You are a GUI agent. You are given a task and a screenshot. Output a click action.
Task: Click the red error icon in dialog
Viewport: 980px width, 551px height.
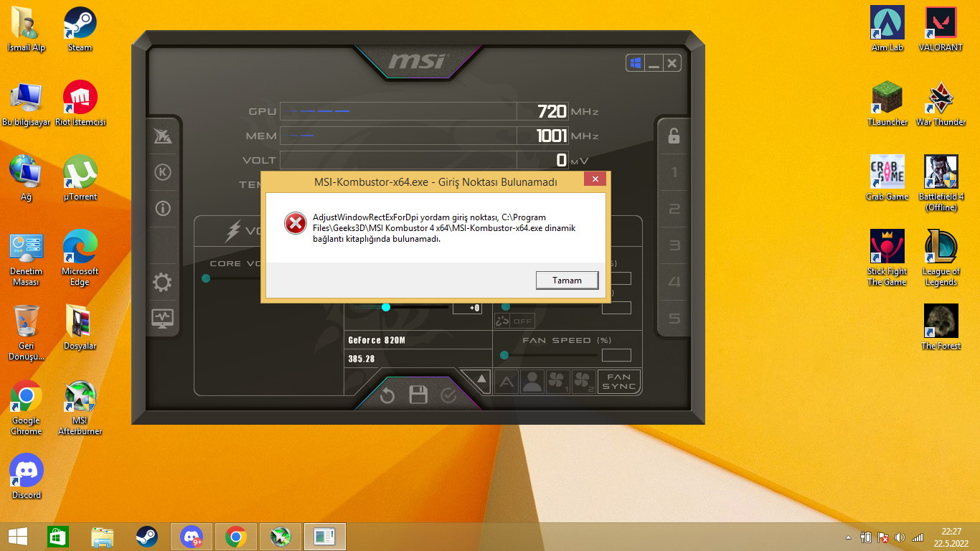[x=295, y=223]
